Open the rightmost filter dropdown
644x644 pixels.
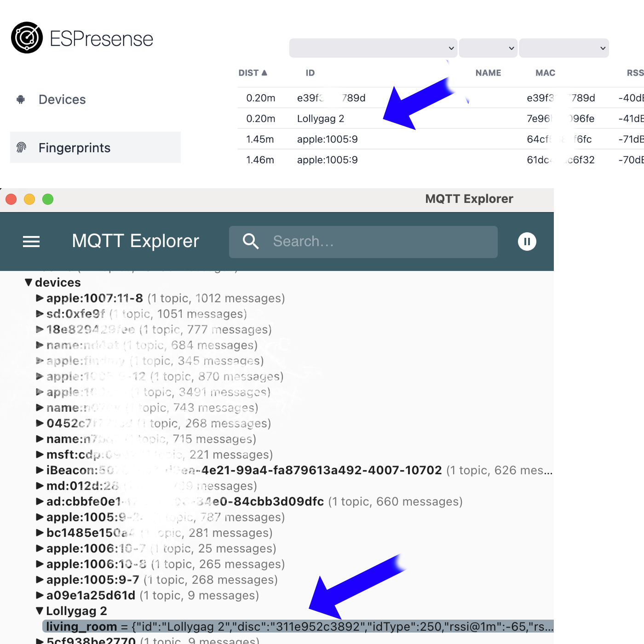(564, 48)
